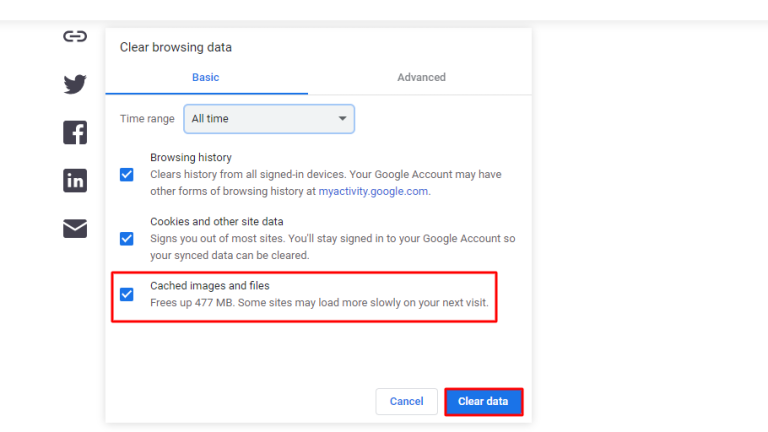
Task: Select the Basic tab
Action: point(206,77)
